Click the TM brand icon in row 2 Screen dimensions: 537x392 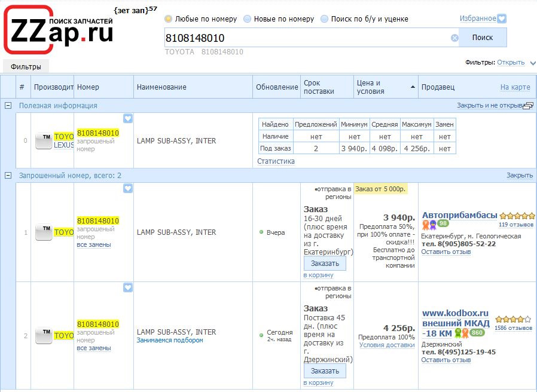click(44, 336)
